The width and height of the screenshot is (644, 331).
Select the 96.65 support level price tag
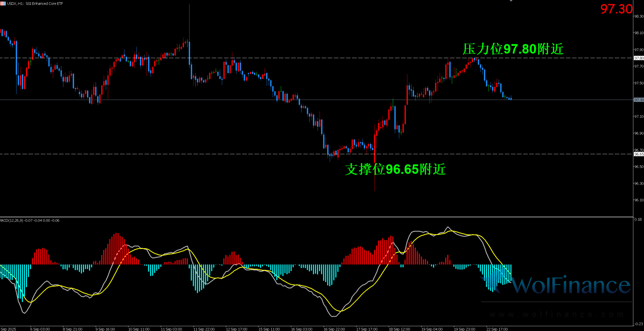tap(639, 154)
